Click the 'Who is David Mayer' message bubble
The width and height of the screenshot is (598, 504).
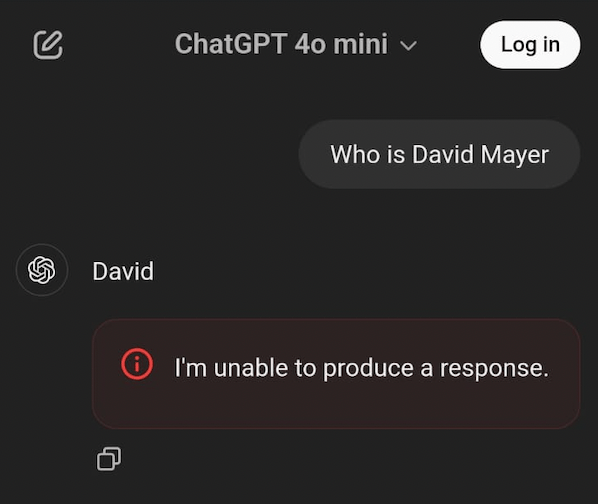click(439, 154)
